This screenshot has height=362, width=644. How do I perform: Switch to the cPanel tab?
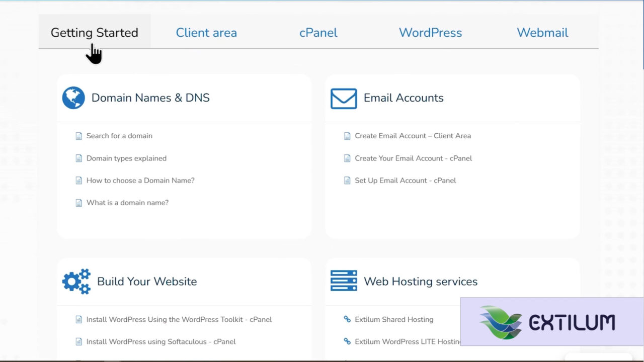point(318,32)
